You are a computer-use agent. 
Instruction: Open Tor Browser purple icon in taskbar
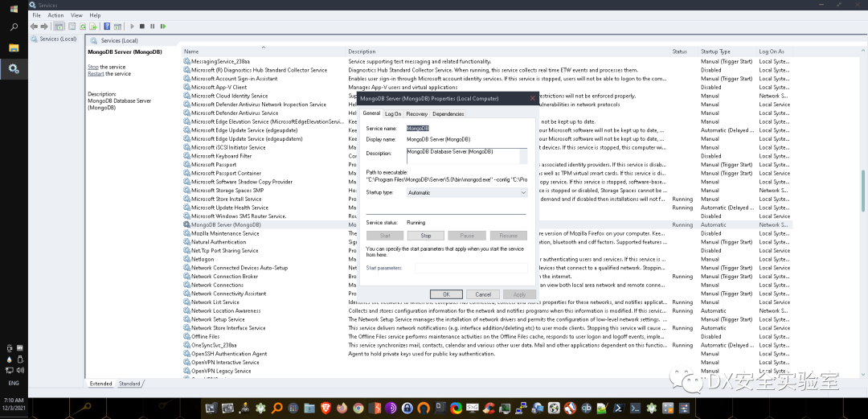coord(391,409)
